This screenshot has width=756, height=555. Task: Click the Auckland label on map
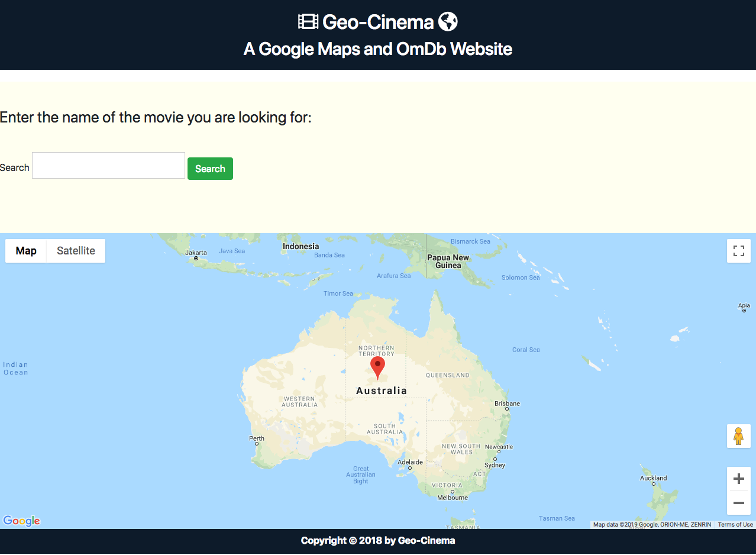tap(653, 478)
